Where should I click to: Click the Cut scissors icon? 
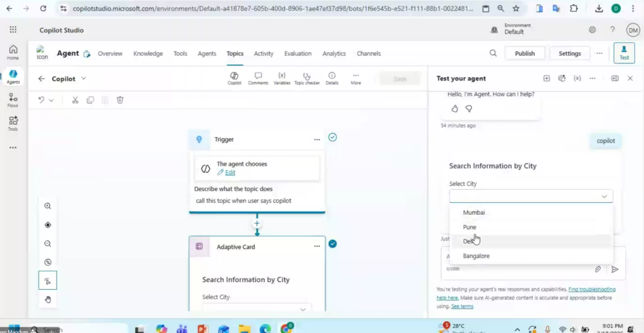point(75,100)
